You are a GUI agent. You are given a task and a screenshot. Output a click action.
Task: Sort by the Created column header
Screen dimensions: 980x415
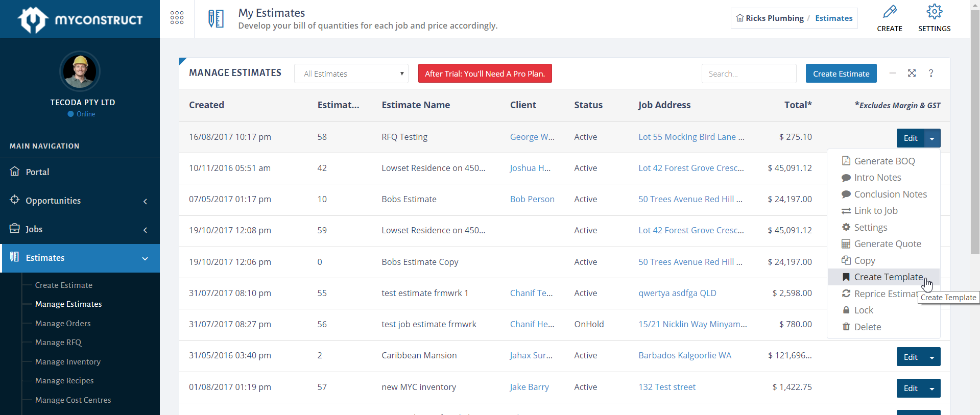[x=206, y=105]
